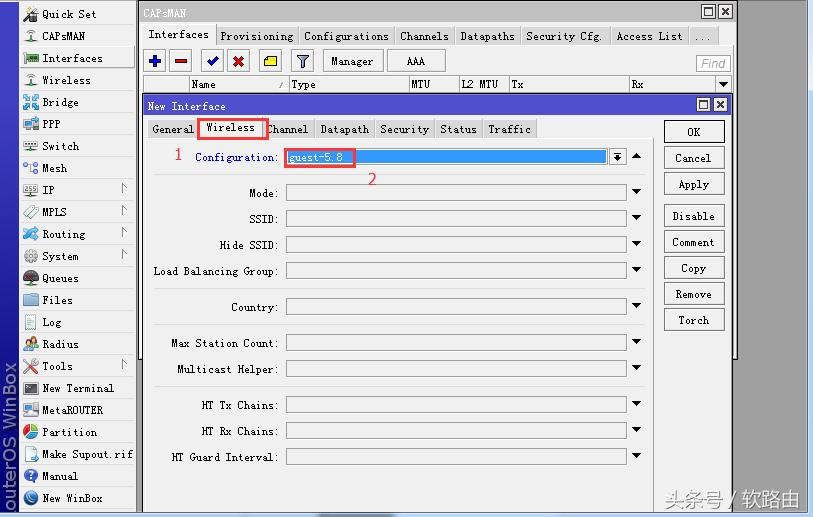Expand the SSID field arrow
This screenshot has height=517, width=813.
click(637, 218)
